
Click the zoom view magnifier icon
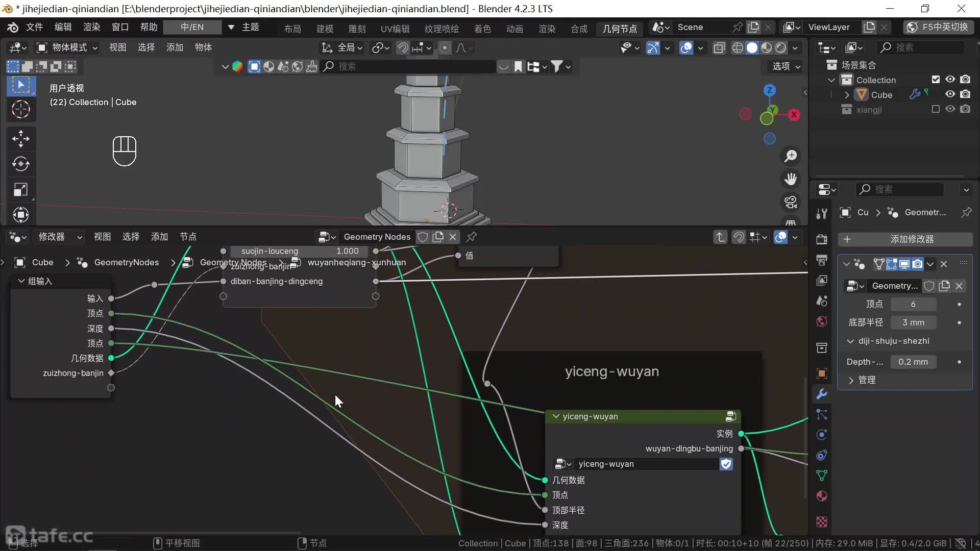click(x=791, y=156)
